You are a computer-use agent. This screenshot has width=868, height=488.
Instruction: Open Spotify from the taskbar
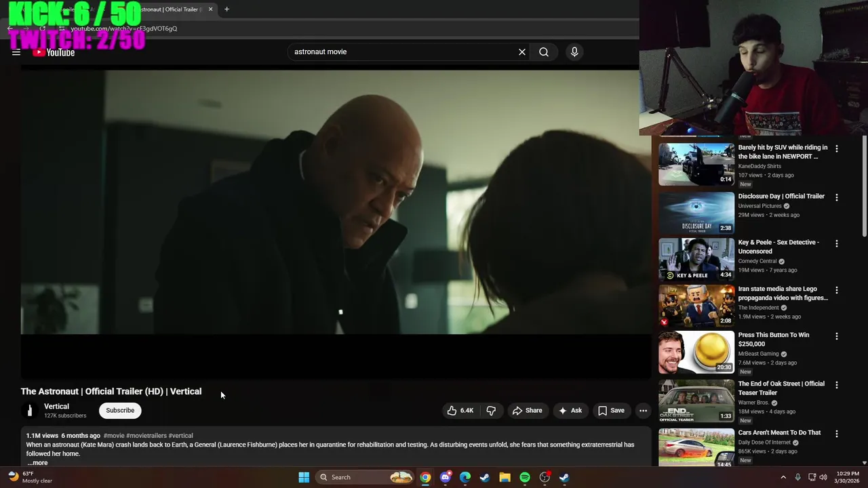pyautogui.click(x=525, y=477)
